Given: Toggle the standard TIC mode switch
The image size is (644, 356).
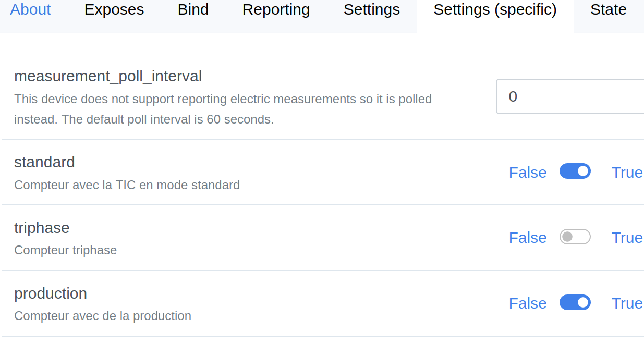Looking at the screenshot, I should coord(575,171).
